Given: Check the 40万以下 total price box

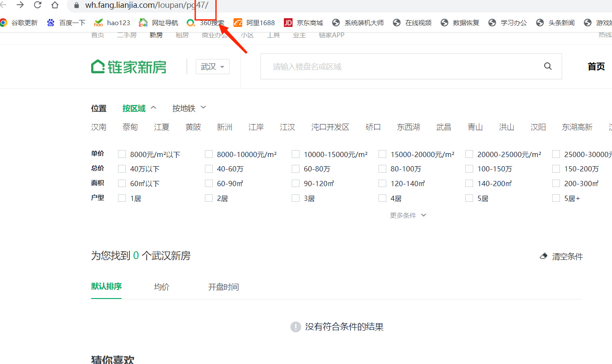Looking at the screenshot, I should click(x=122, y=169).
